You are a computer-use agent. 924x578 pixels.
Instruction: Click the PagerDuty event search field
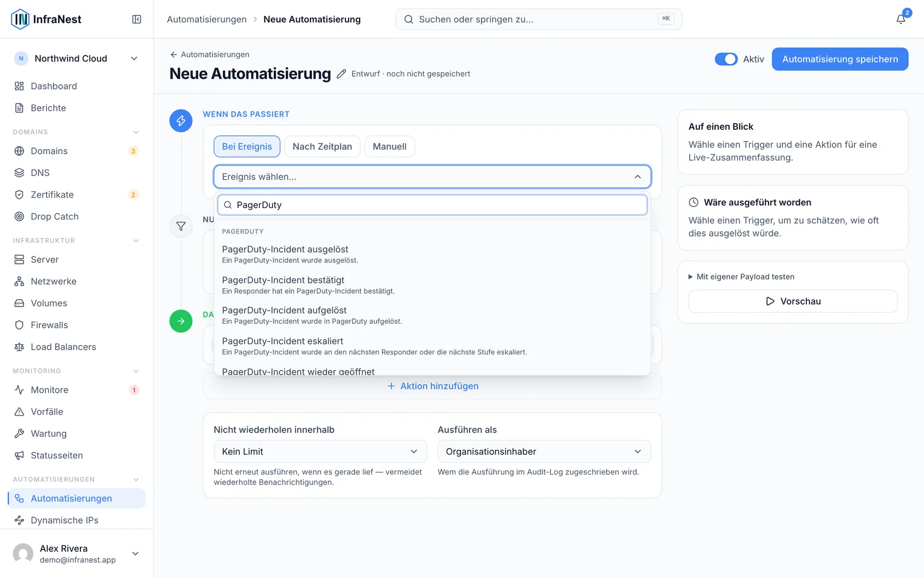(432, 205)
